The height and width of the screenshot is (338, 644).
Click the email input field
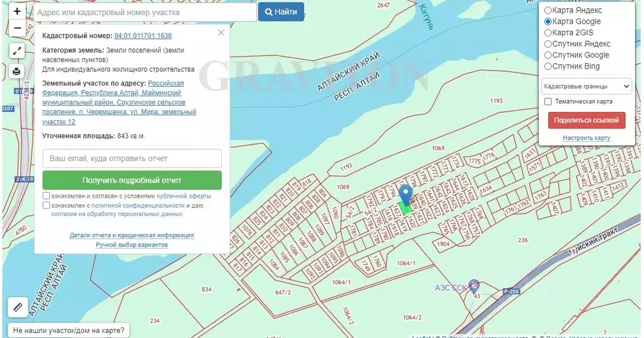pyautogui.click(x=132, y=159)
